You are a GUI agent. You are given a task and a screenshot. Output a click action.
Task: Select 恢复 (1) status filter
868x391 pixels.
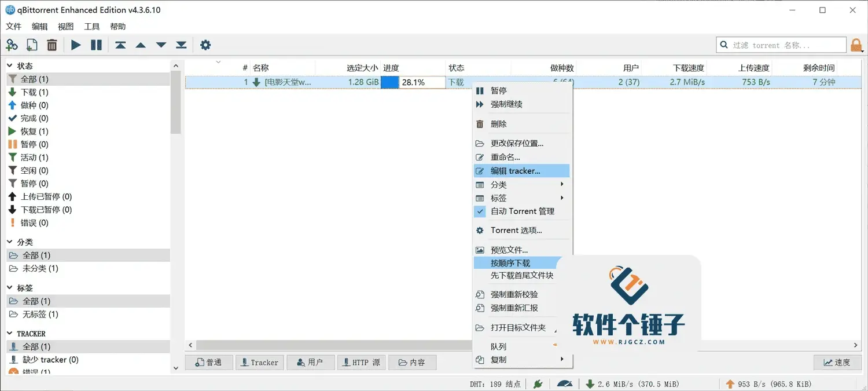click(88, 131)
